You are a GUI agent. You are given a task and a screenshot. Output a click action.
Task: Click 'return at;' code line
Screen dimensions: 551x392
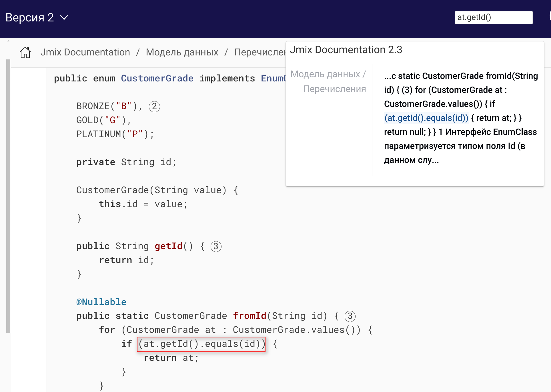[171, 358]
